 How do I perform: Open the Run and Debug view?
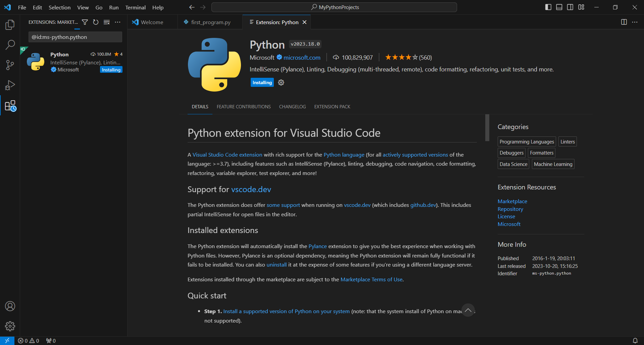point(10,85)
